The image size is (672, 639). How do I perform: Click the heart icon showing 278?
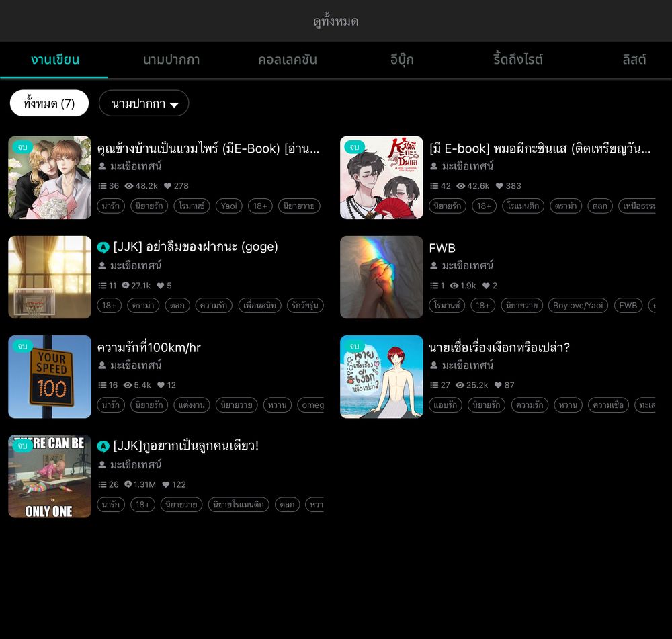[x=167, y=186]
